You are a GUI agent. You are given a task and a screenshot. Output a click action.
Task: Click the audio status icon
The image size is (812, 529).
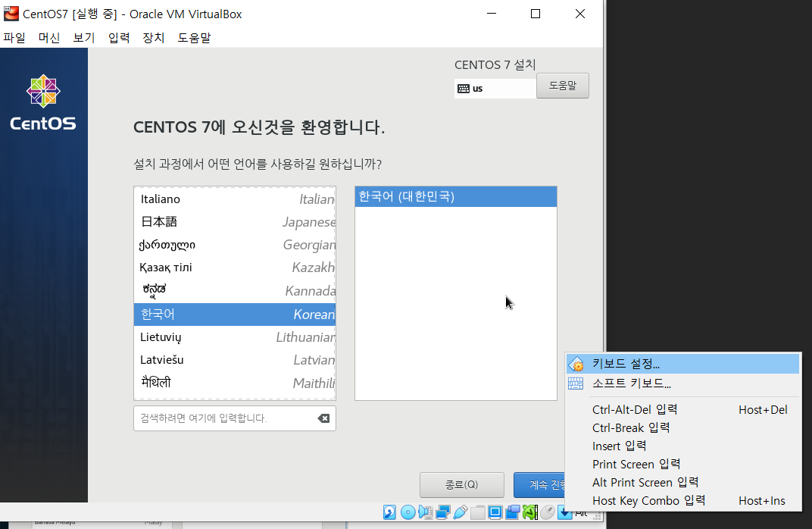click(425, 512)
